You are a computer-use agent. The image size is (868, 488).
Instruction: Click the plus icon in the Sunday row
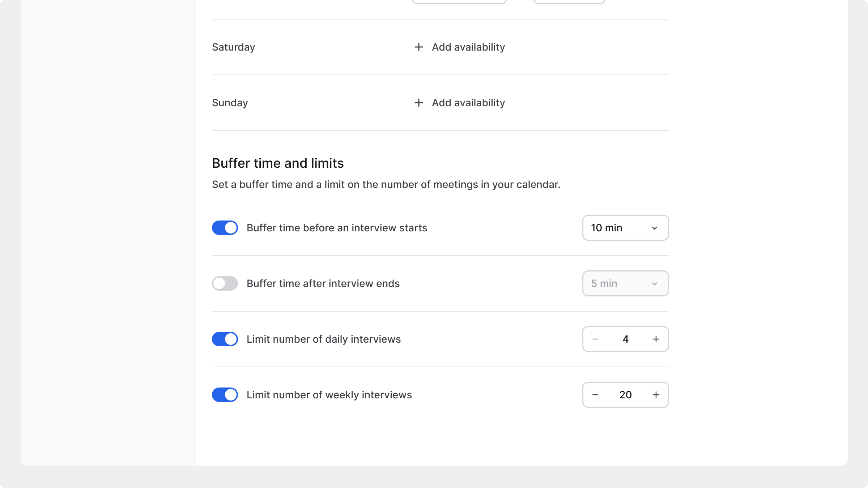tap(418, 103)
